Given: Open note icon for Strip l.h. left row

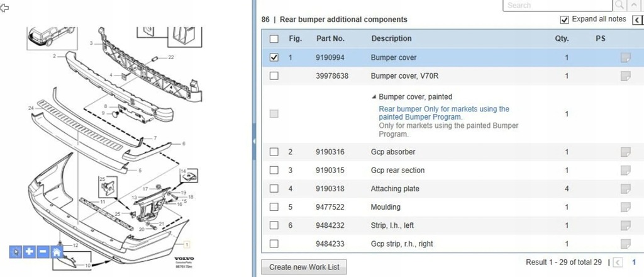Looking at the screenshot, I should tap(625, 225).
